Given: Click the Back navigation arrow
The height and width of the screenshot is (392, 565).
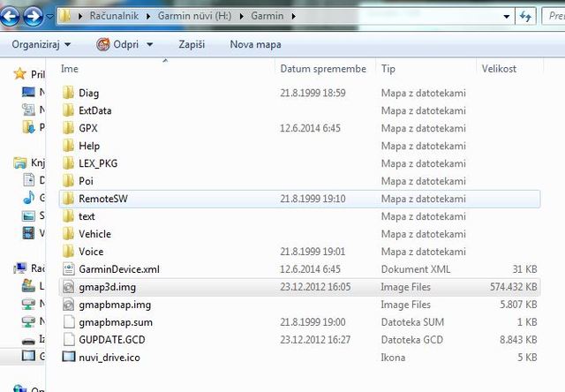Looking at the screenshot, I should (x=10, y=17).
